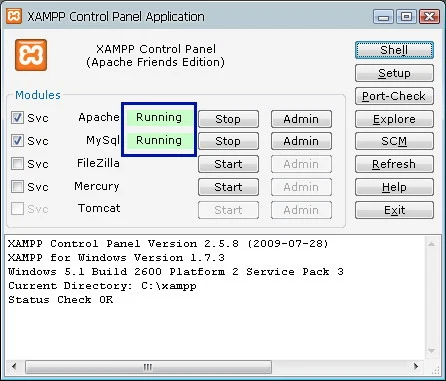Screen dimensions: 446x381
Task: Click the disabled FileZilla Admin button
Action: pos(301,164)
